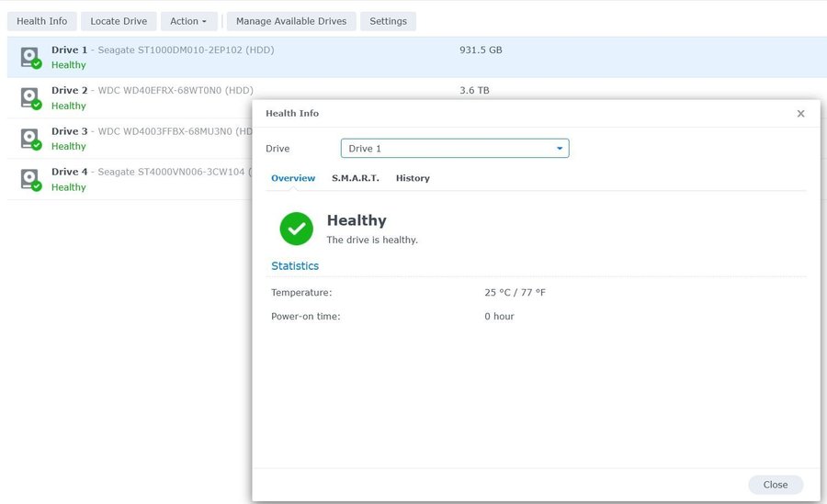The image size is (827, 504).
Task: Open the drive Settings button
Action: [x=388, y=21]
